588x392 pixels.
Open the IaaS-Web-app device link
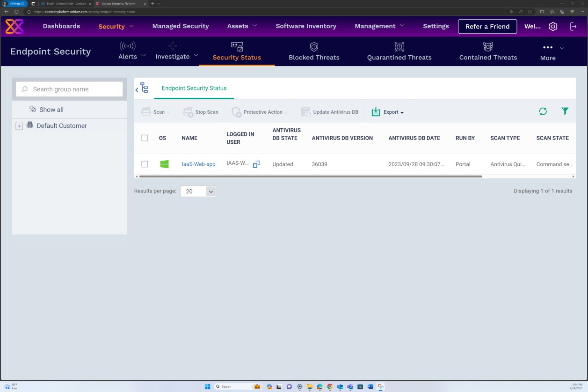(x=198, y=164)
